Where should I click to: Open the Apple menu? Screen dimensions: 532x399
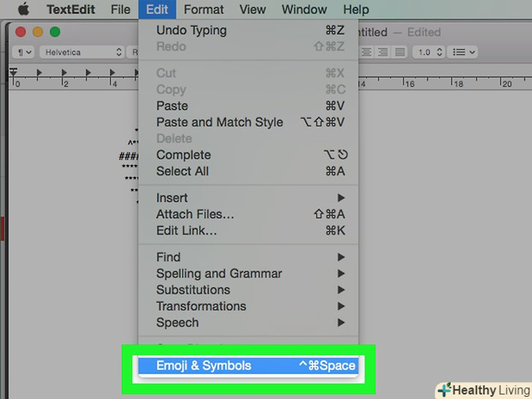point(23,9)
